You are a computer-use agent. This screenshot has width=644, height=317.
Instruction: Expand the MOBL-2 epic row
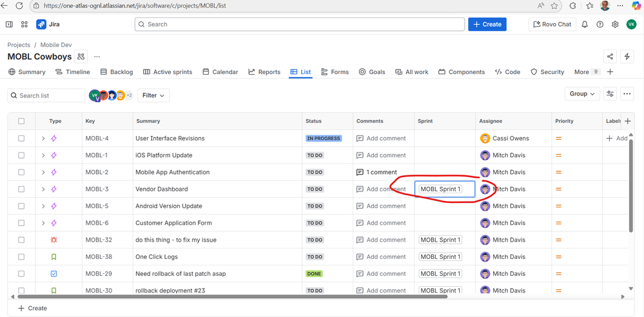pos(43,172)
